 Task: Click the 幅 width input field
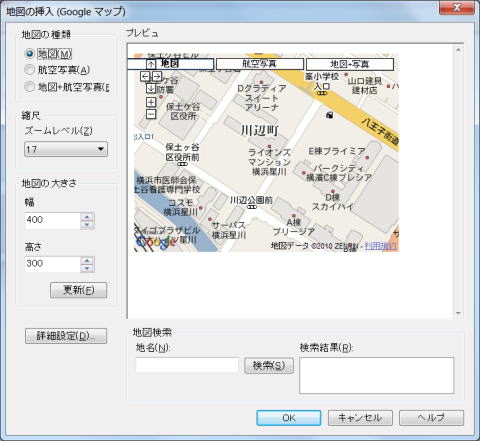pos(53,221)
